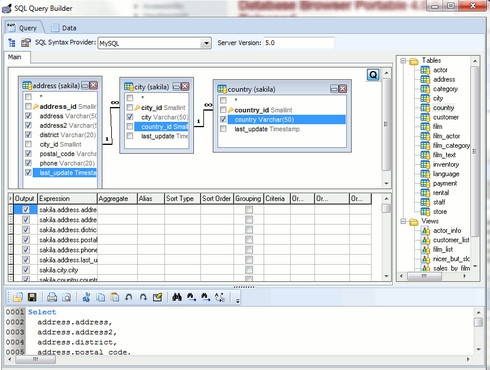Click down arrow of grid scrollbar

click(386, 276)
